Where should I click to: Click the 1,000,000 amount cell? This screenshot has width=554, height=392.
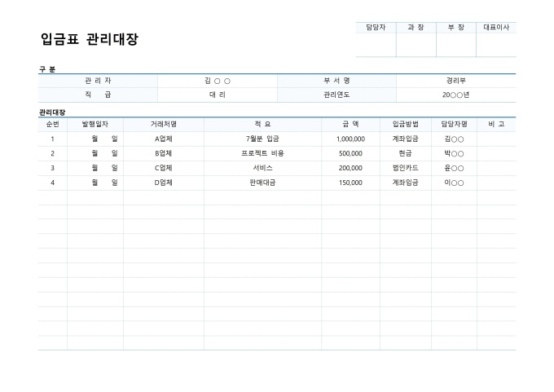coord(350,139)
